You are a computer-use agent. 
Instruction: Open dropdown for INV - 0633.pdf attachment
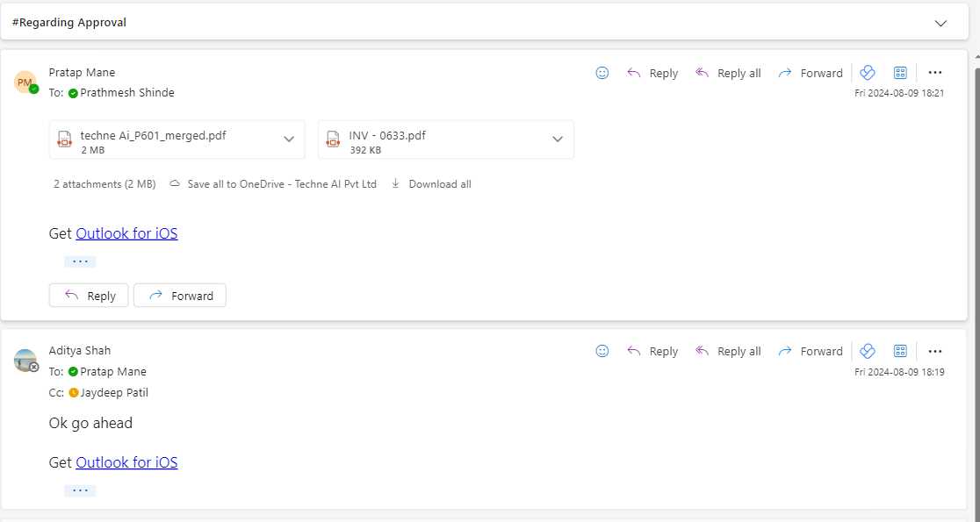(x=558, y=139)
